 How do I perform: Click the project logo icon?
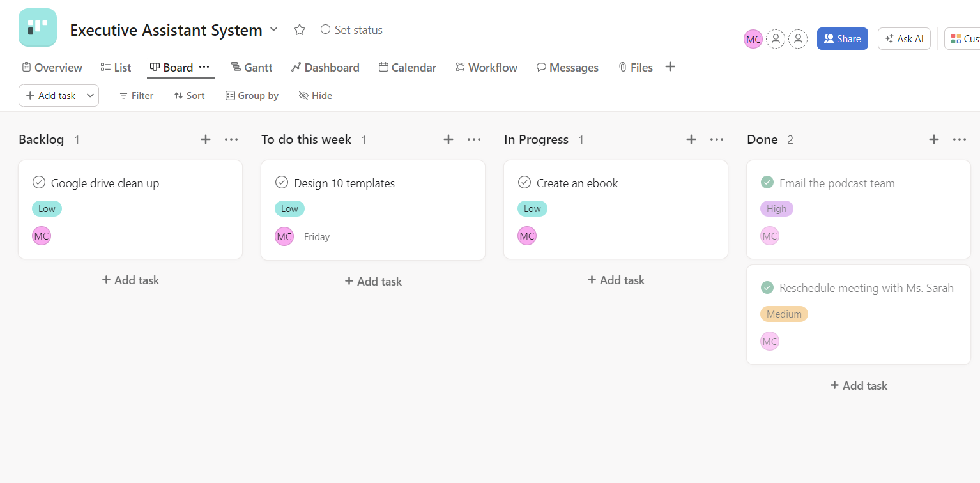point(38,27)
